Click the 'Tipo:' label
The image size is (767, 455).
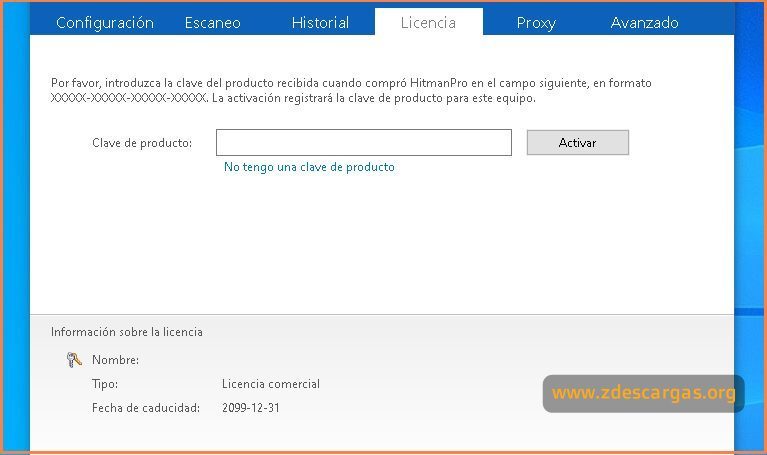coord(105,384)
